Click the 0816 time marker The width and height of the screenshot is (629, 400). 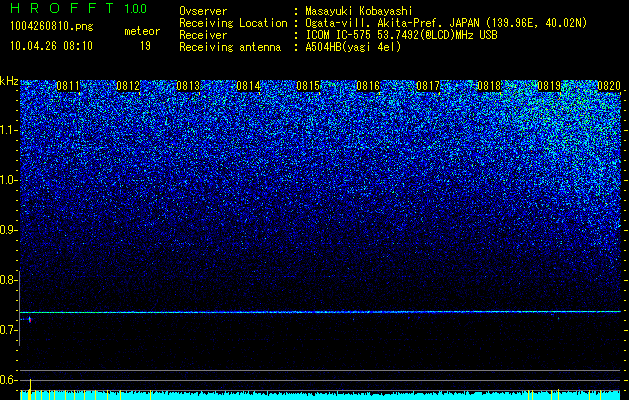pos(368,86)
